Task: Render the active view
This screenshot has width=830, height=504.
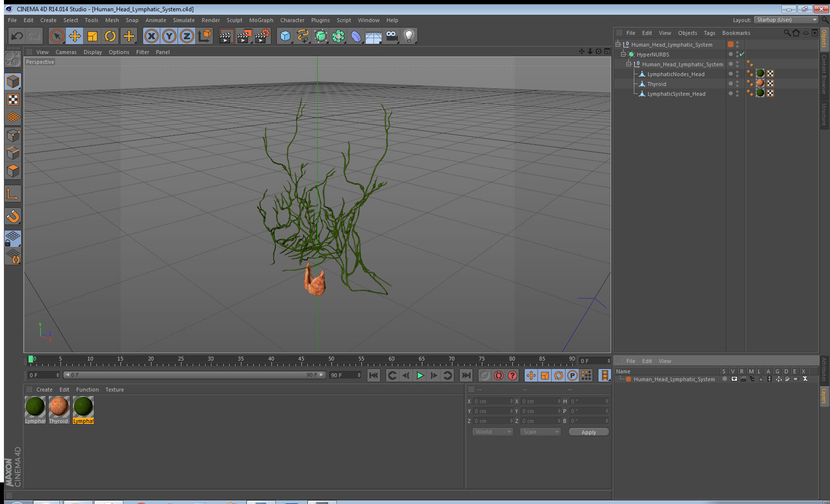Action: tap(226, 36)
